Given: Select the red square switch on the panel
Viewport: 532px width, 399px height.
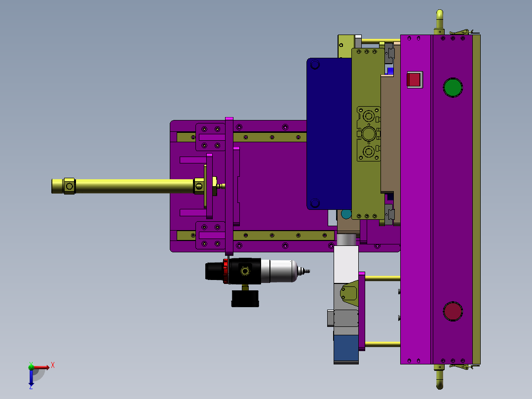Looking at the screenshot, I should [x=414, y=80].
